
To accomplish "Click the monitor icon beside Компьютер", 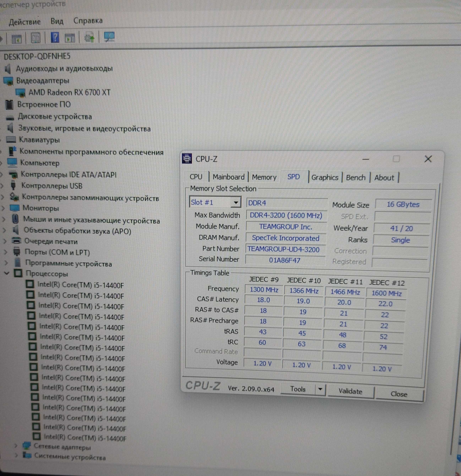I will (x=12, y=162).
